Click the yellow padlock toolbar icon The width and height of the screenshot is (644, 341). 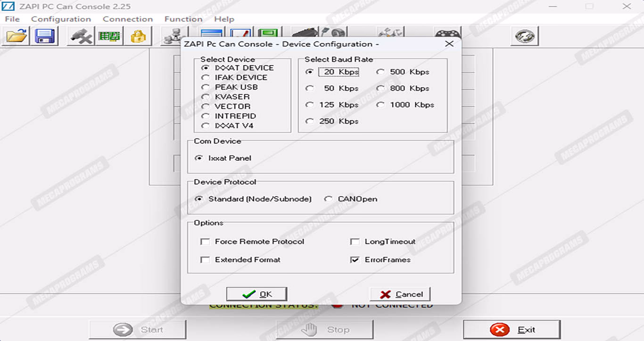coord(138,36)
